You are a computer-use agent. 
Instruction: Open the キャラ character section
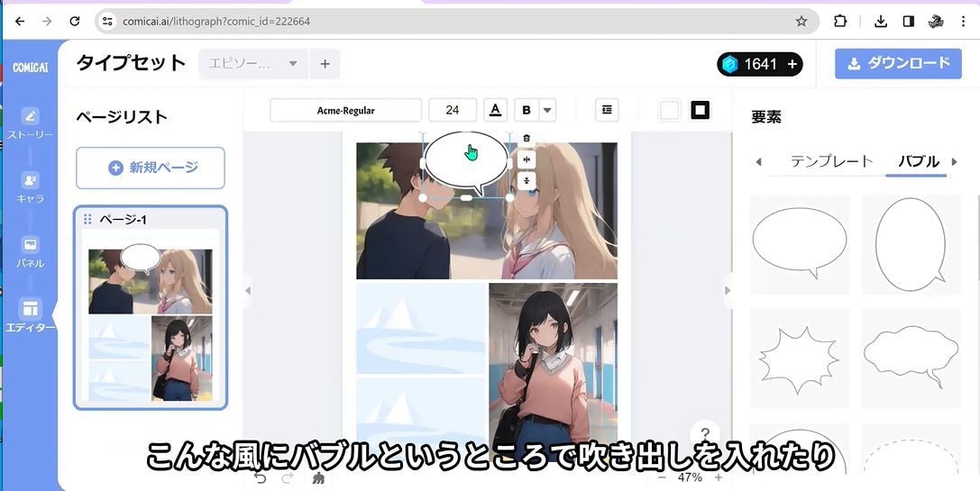pos(30,187)
